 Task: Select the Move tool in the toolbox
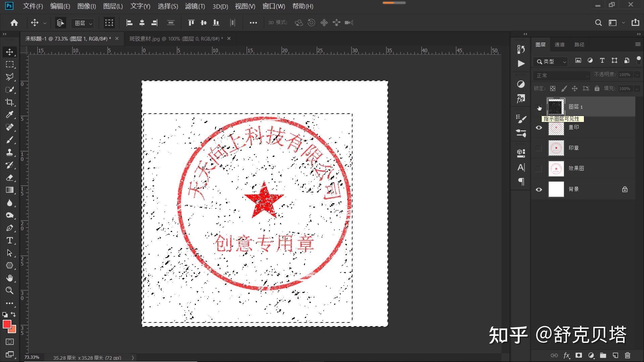tap(9, 52)
